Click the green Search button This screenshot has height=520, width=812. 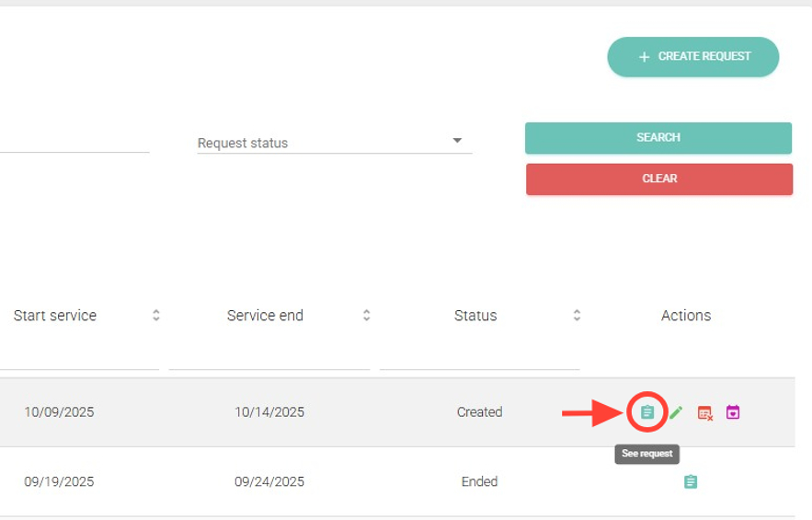click(x=658, y=138)
